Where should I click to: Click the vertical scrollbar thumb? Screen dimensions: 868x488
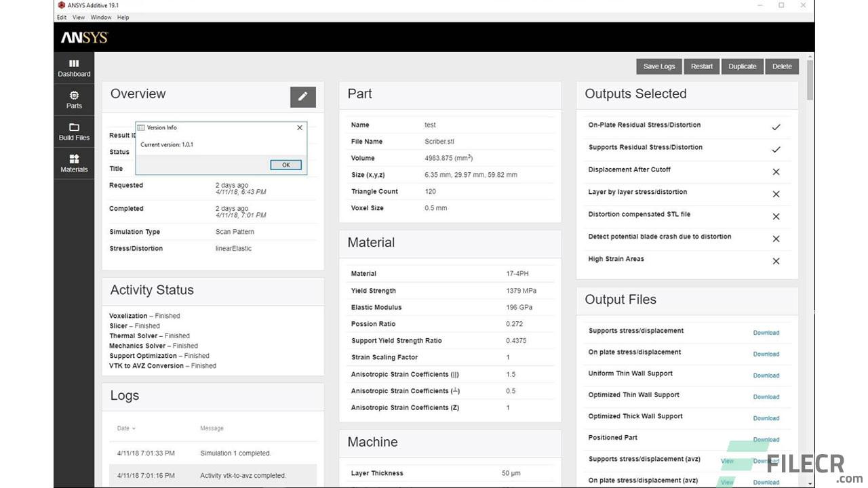pyautogui.click(x=810, y=79)
